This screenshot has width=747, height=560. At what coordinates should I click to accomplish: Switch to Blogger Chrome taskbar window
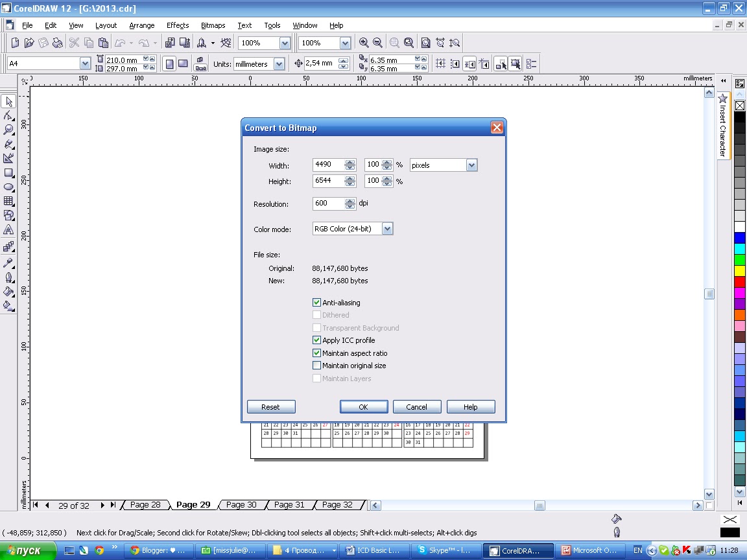[x=159, y=550]
